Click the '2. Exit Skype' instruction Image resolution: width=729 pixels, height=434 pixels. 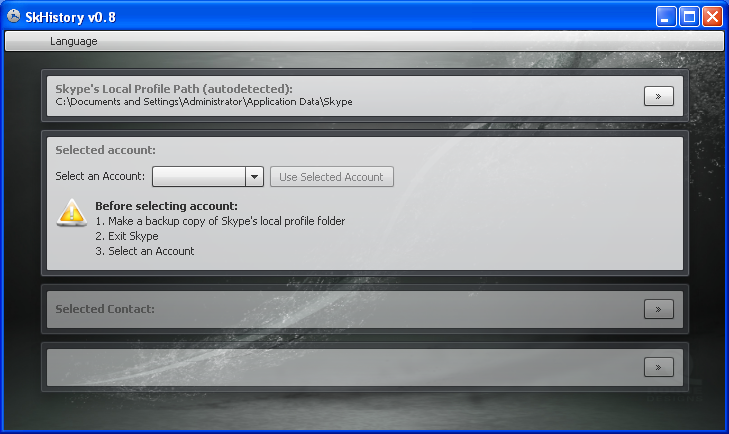click(x=126, y=236)
